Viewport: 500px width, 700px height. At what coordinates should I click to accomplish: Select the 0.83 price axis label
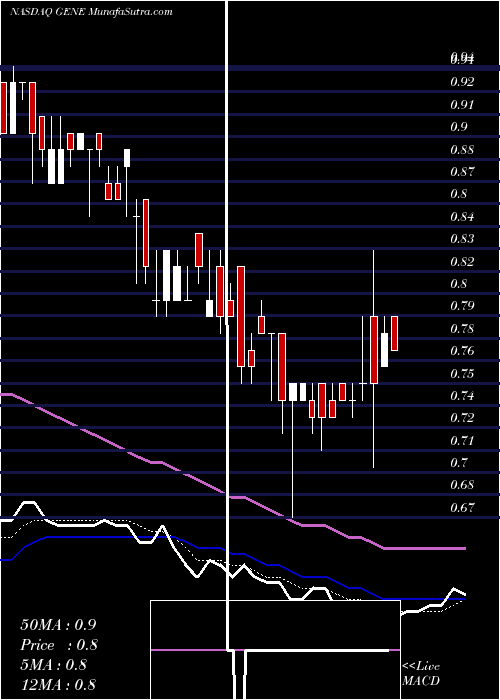462,239
